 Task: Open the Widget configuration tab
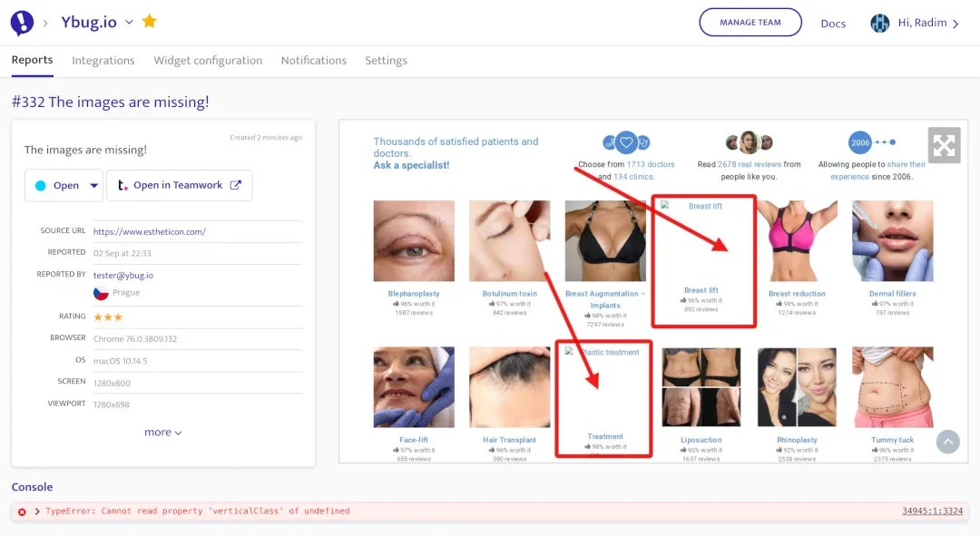(x=207, y=60)
